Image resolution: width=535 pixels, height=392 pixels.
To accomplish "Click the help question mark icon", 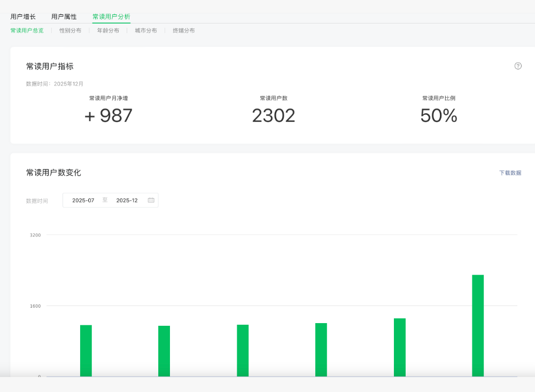I will [518, 66].
